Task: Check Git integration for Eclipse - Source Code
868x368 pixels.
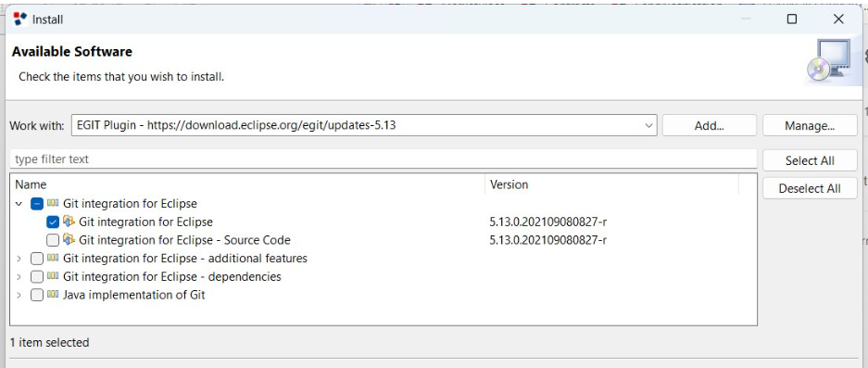Action: 53,240
